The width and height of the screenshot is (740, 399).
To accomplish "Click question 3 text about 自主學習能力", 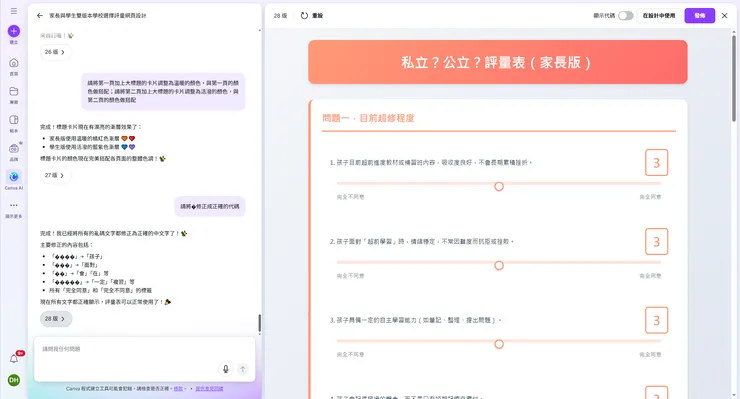I will click(415, 320).
